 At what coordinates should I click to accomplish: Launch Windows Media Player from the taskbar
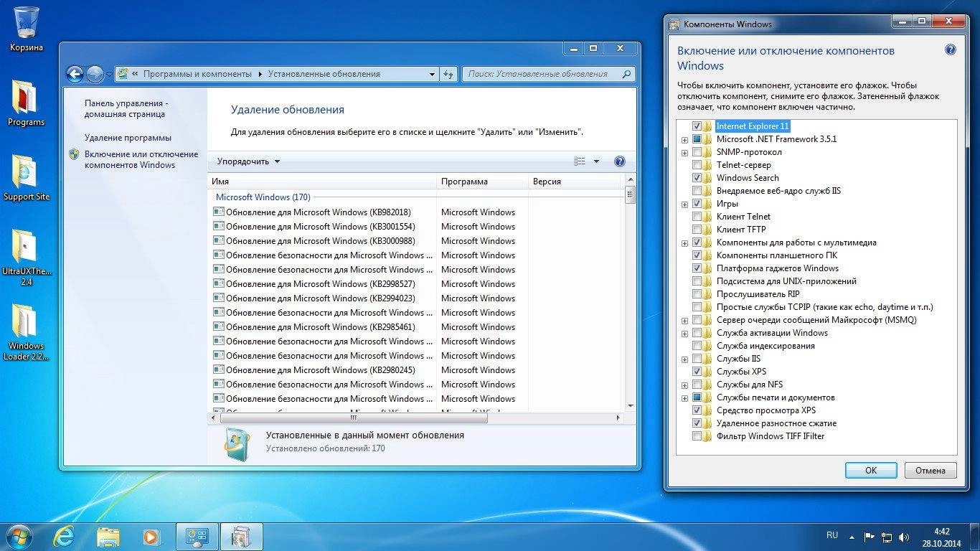click(151, 536)
